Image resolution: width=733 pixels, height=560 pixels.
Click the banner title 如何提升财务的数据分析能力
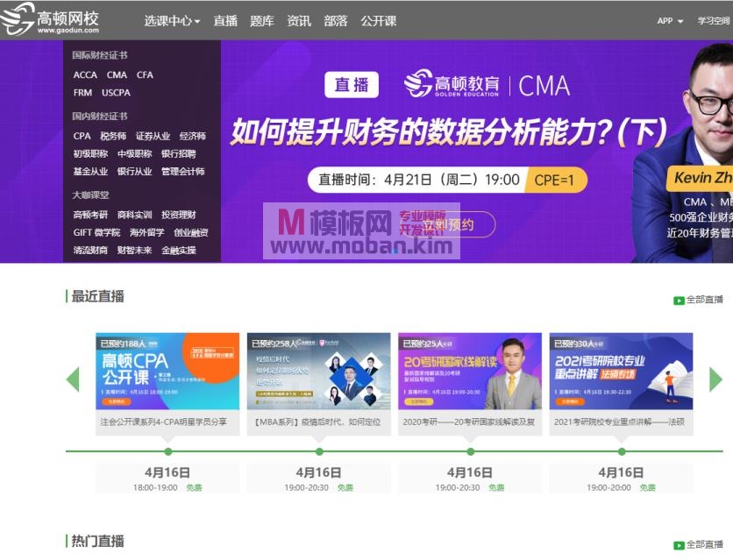(x=449, y=132)
